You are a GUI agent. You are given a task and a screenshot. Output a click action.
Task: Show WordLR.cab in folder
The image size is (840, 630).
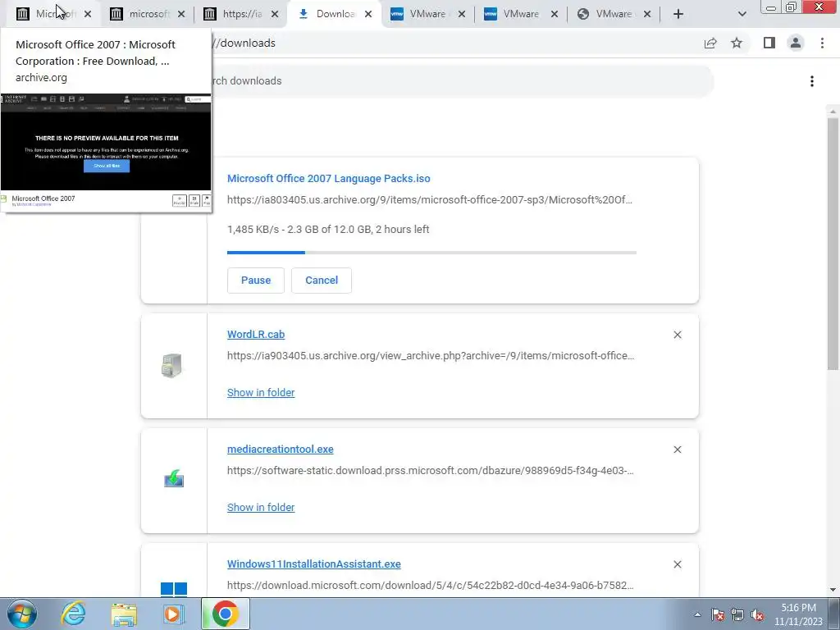point(261,393)
